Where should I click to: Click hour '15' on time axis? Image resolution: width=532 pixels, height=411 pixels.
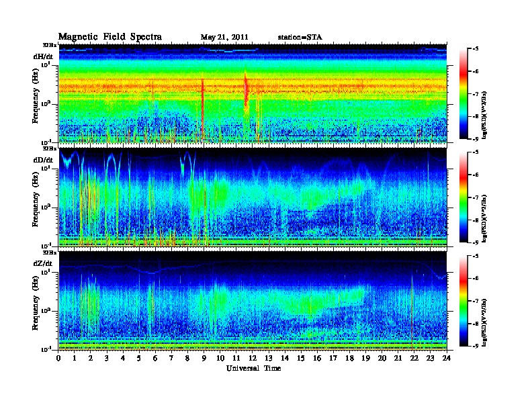point(301,358)
